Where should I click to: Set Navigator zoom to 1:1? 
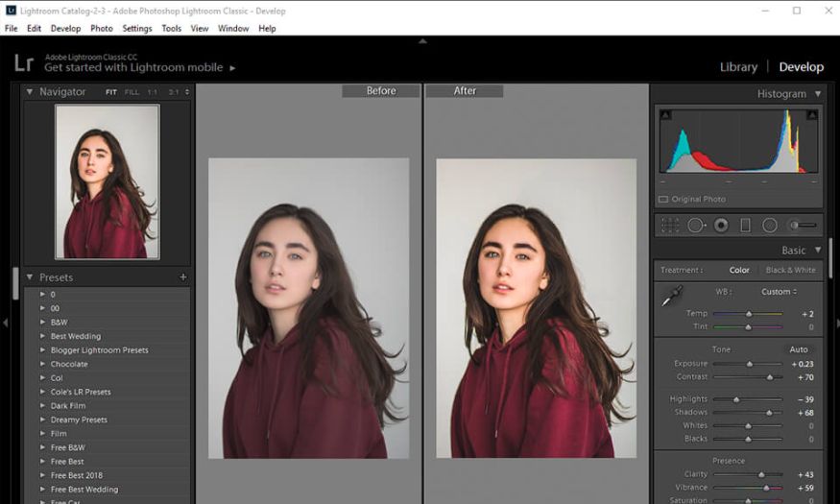153,92
